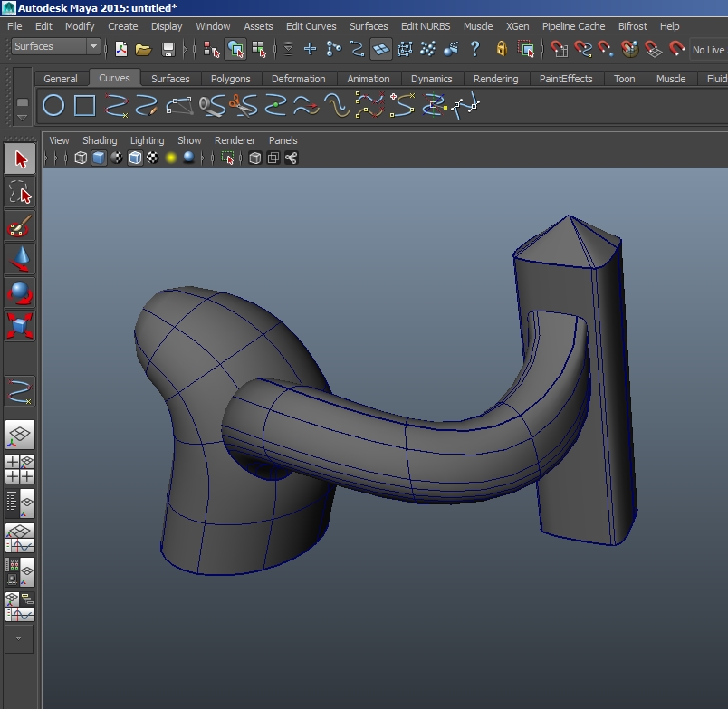Activate the Rotate tool sphere icon

[x=20, y=292]
